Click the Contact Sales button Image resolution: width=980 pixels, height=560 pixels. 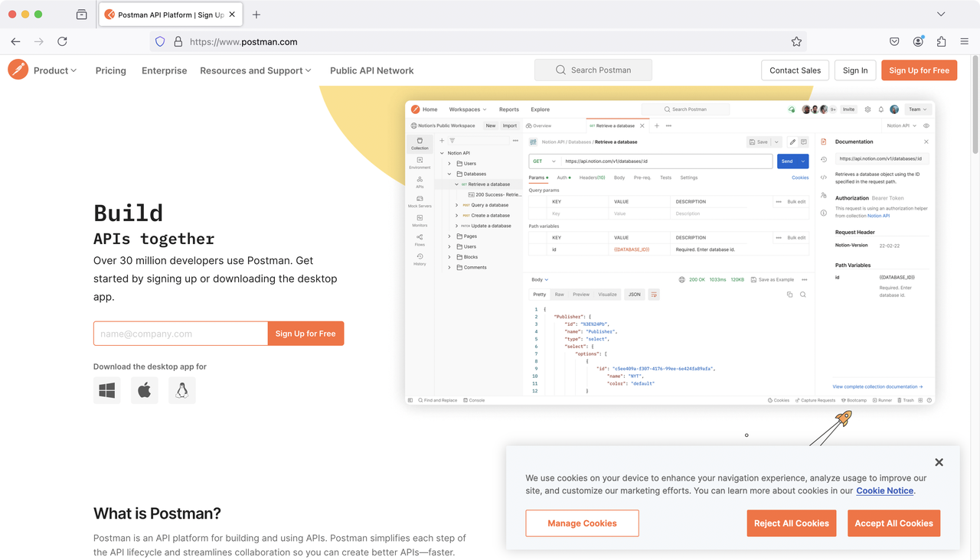795,70
